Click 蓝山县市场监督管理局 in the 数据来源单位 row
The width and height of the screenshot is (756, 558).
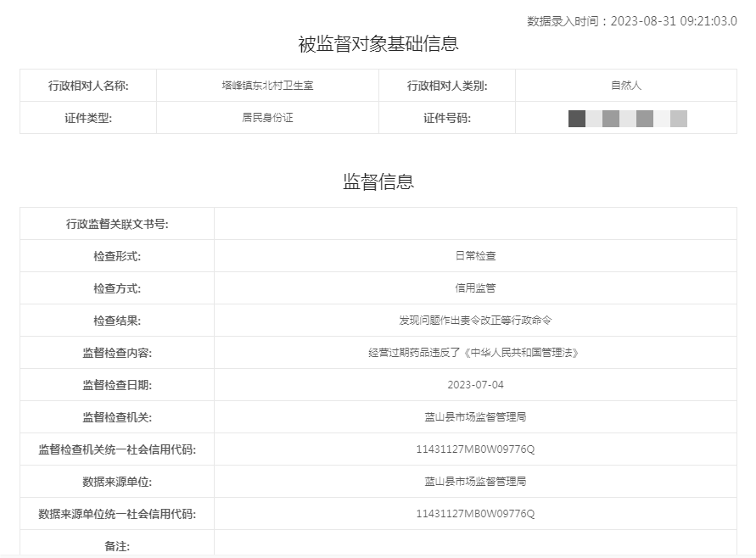475,482
